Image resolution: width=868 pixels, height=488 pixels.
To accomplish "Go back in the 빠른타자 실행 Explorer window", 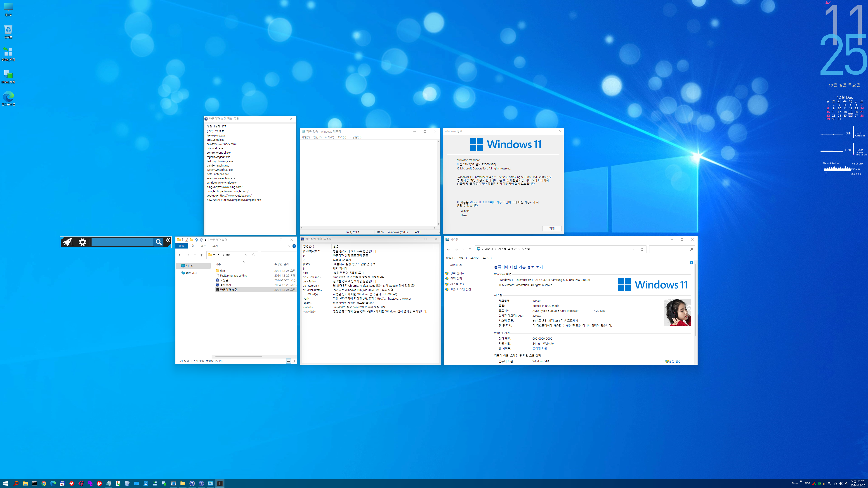I will click(180, 255).
